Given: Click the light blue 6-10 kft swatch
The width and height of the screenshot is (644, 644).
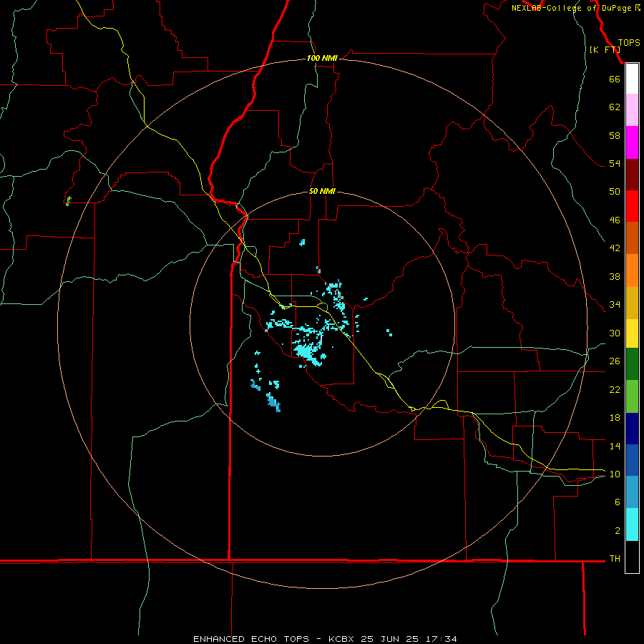Looking at the screenshot, I should [632, 492].
